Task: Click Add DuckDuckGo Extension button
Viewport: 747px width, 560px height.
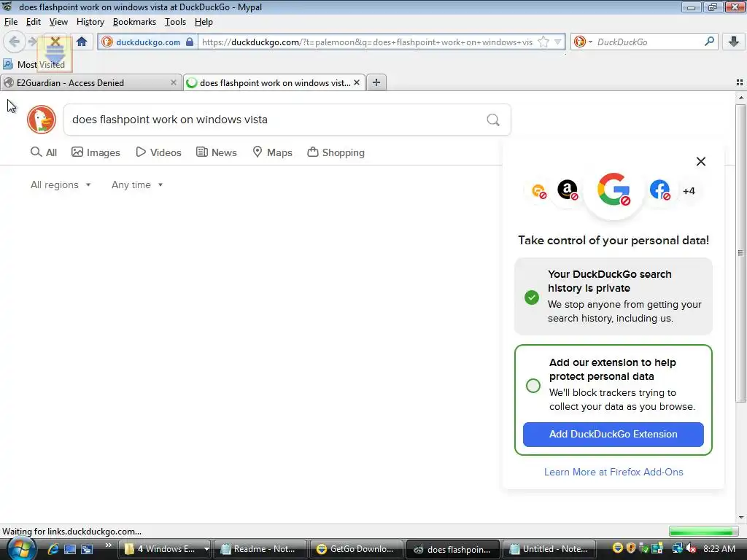Action: (613, 435)
